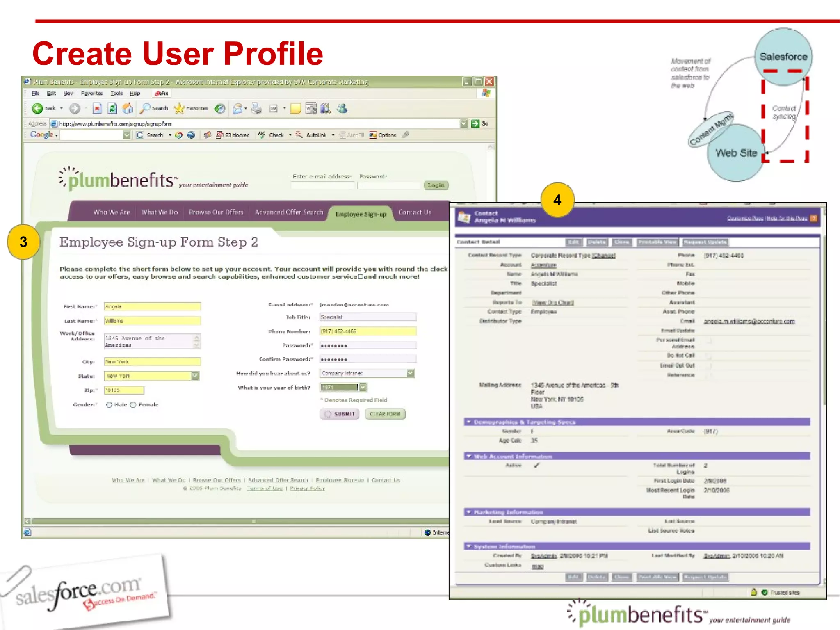Screen dimensions: 840x630
Task: Select the Male gender radio button
Action: click(109, 405)
